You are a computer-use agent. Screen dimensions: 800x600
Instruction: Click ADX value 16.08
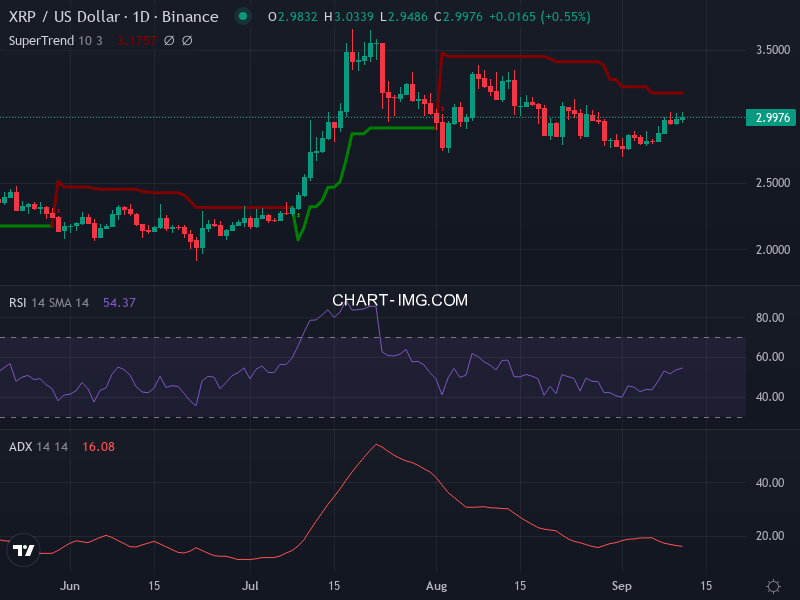tap(98, 446)
